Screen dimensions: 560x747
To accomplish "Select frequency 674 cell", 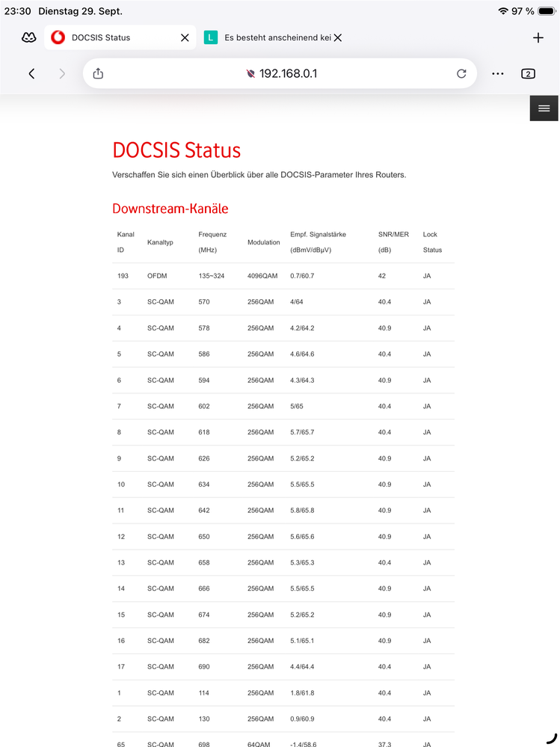I will [x=204, y=615].
